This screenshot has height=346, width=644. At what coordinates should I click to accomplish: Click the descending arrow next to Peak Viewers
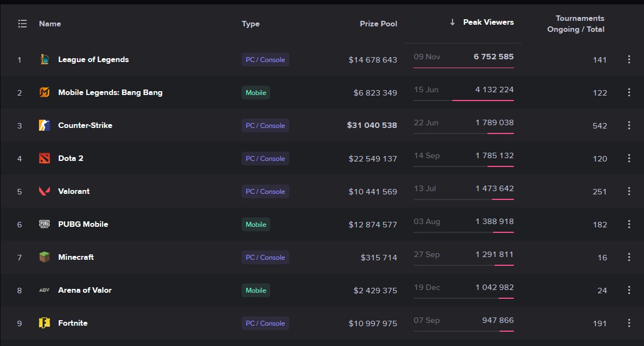click(452, 22)
